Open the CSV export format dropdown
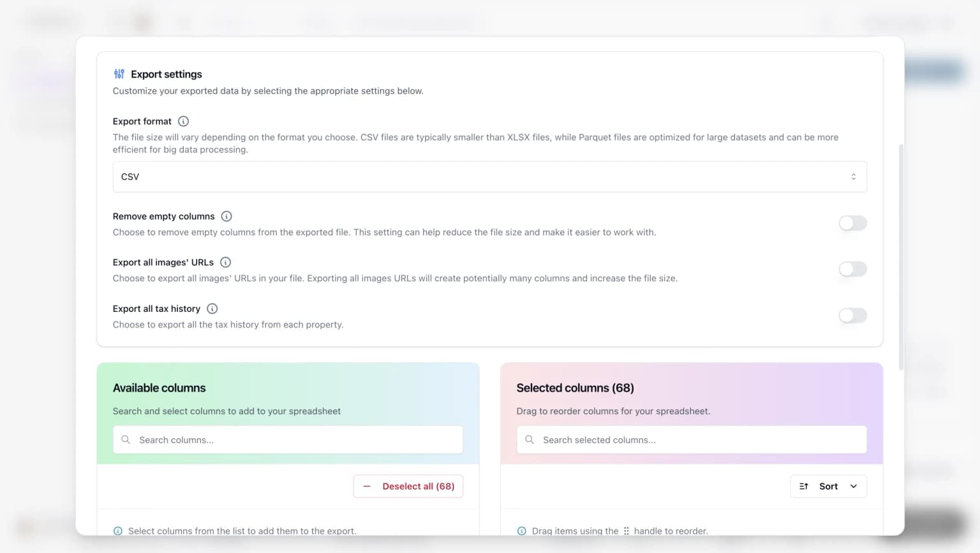Image resolution: width=980 pixels, height=553 pixels. pos(490,177)
